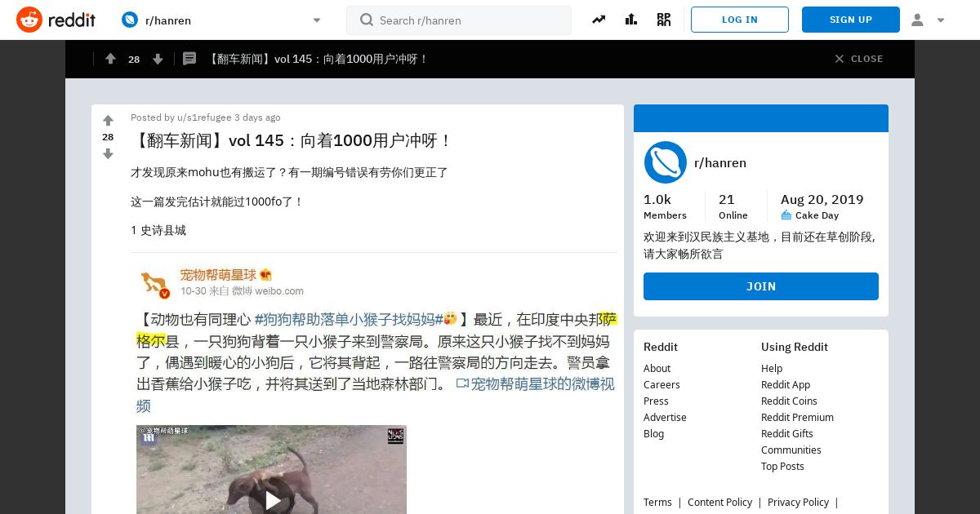Open the About footer link
980x514 pixels.
point(657,369)
